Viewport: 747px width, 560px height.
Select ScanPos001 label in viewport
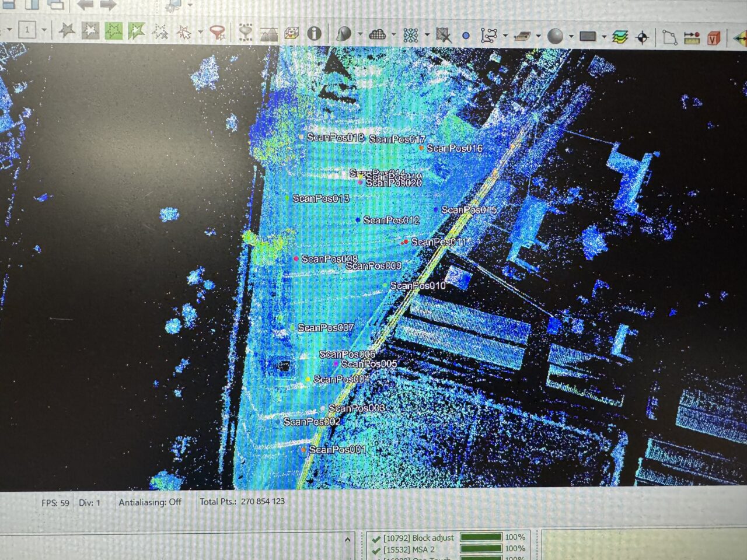[337, 449]
